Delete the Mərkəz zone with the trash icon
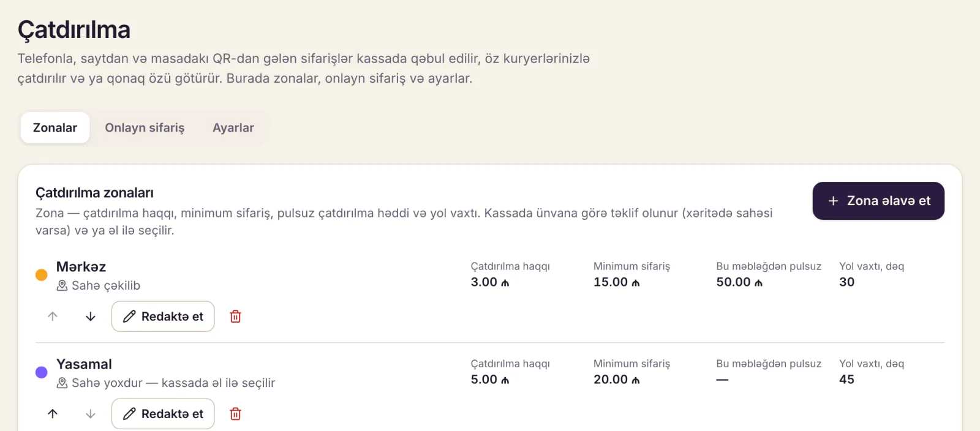The width and height of the screenshot is (980, 431). pyautogui.click(x=235, y=317)
